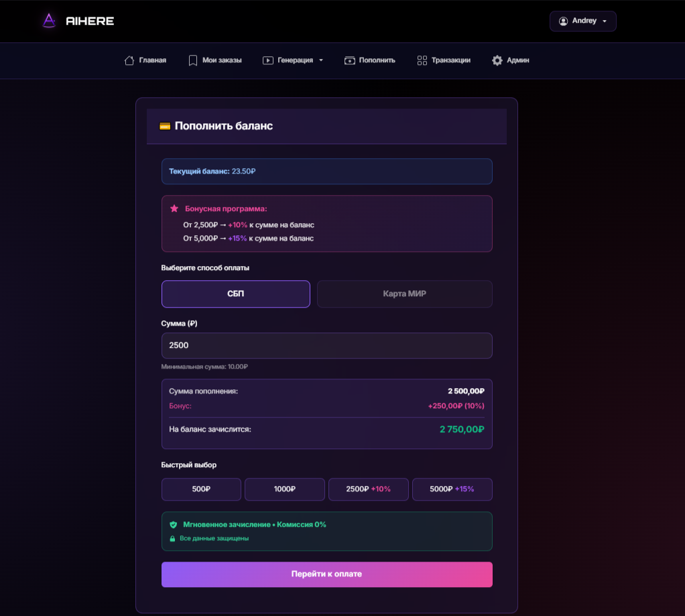Click the Минимальная сумма: 10.00₽ hint
Screen dimensions: 685x616
point(204,367)
